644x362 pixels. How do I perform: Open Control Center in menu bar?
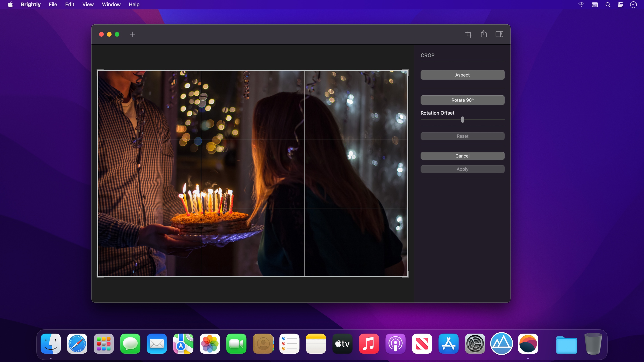tap(621, 5)
